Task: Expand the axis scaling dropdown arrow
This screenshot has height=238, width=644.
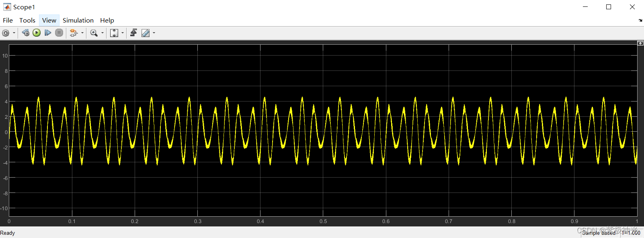Action: (x=123, y=33)
